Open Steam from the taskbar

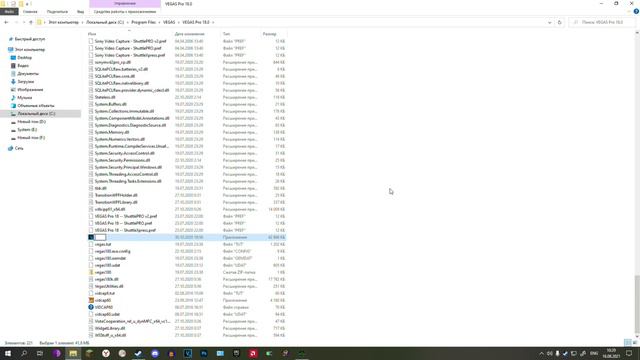138,353
